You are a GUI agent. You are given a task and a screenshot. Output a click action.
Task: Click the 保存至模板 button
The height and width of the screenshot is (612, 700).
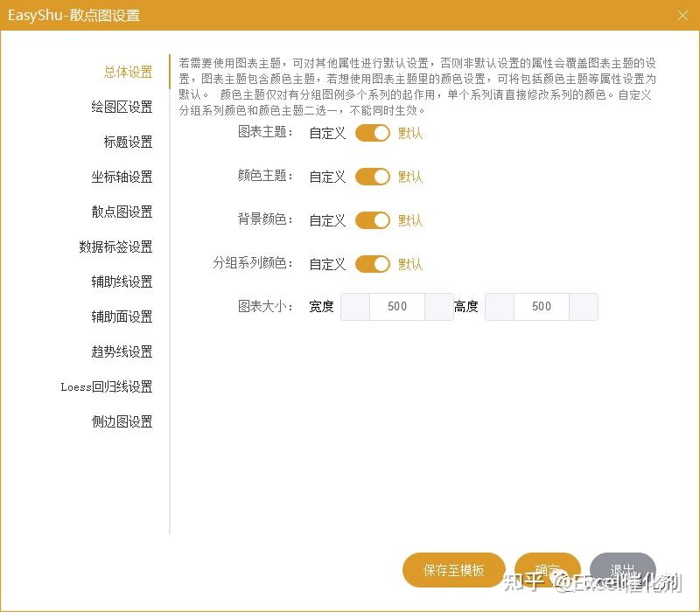452,569
